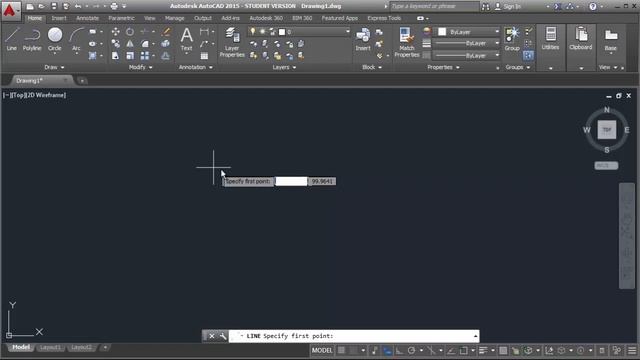Expand the Layers panel
The width and height of the screenshot is (640, 360).
284,67
